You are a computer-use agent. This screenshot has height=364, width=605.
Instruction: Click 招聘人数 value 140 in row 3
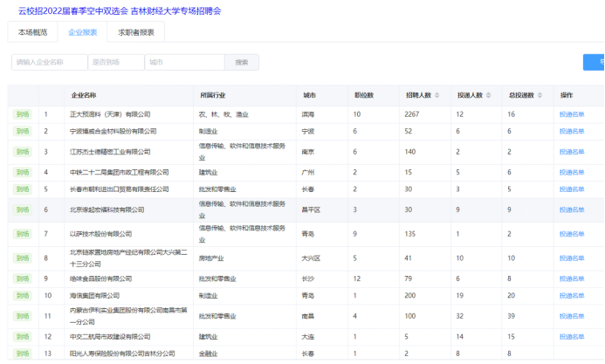[410, 152]
